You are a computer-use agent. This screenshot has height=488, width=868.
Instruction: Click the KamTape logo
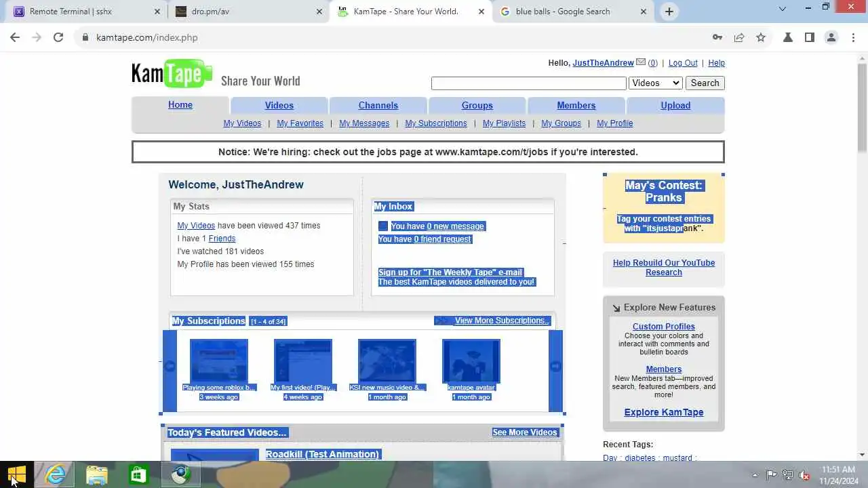click(172, 73)
